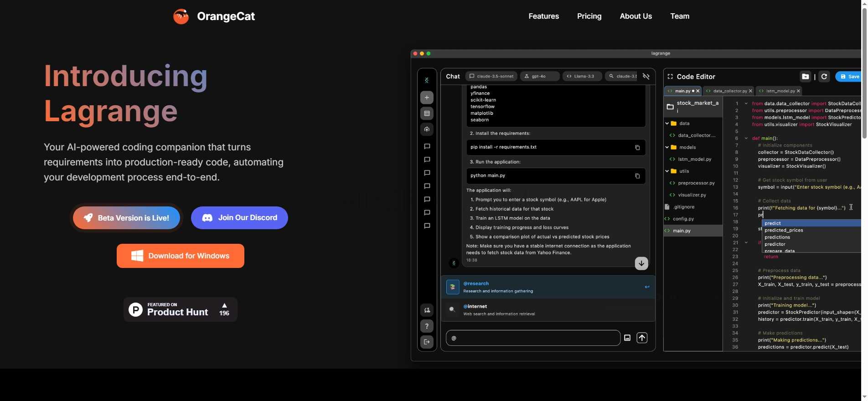
Task: Select the claude-3.5-sonnet chat model tab
Action: tap(491, 76)
